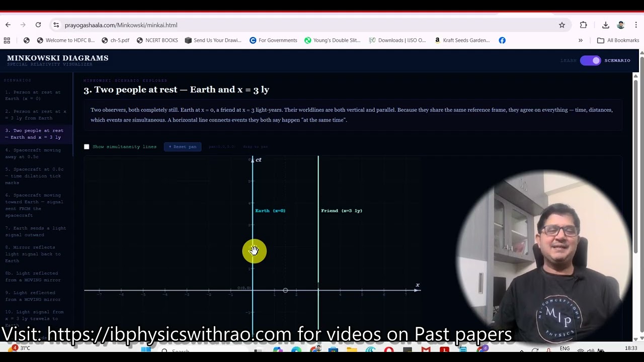Image resolution: width=644 pixels, height=362 pixels.
Task: Click the origin circle marker on the x axis
Action: click(x=285, y=291)
